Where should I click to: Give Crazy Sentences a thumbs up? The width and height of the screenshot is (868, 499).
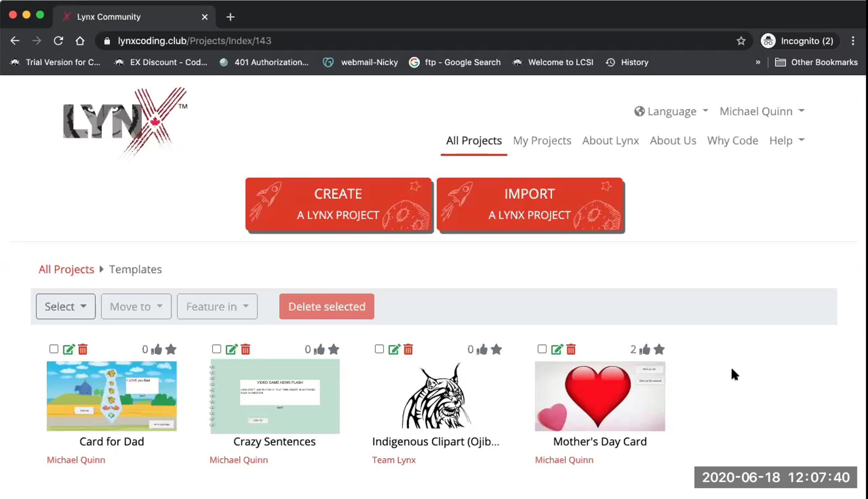click(319, 349)
